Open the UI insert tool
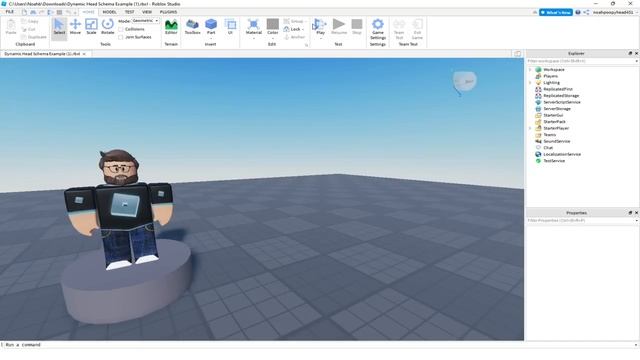 pos(230,27)
